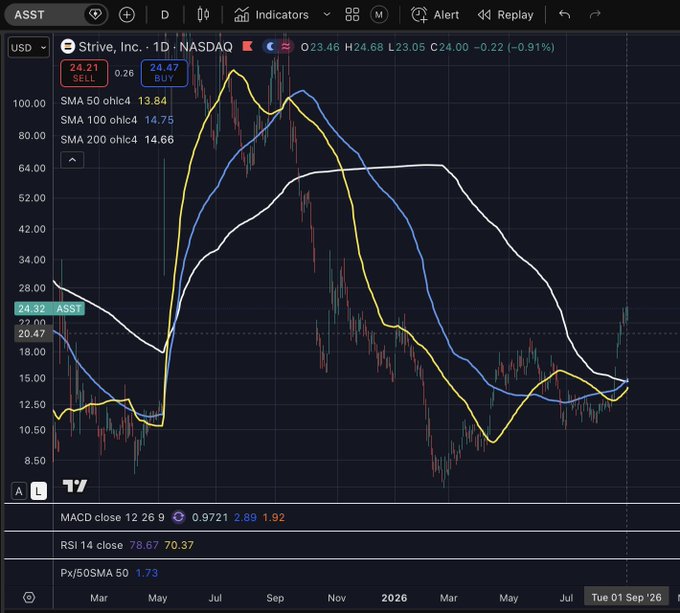680x613 pixels.
Task: Toggle log scale with L button
Action: 39,491
